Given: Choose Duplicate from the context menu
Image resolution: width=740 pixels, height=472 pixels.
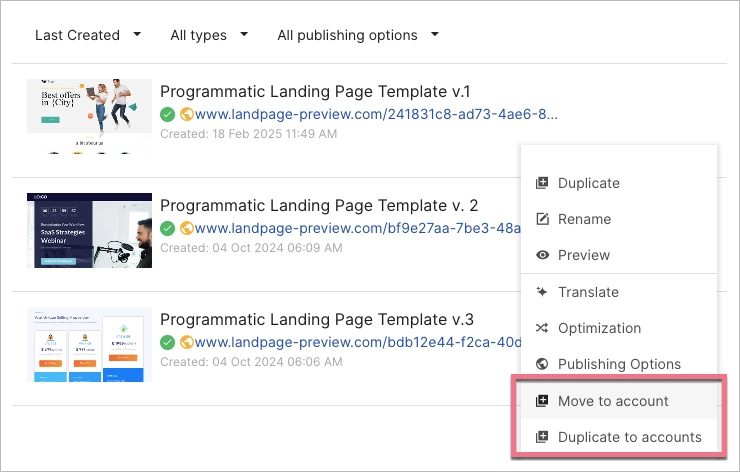Looking at the screenshot, I should (x=619, y=183).
